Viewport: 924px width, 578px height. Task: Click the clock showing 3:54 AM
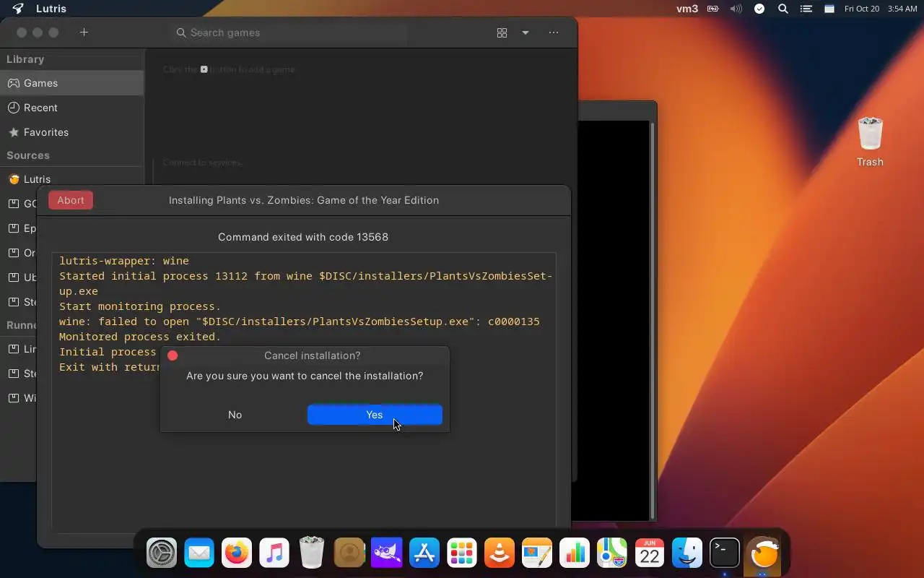(902, 9)
